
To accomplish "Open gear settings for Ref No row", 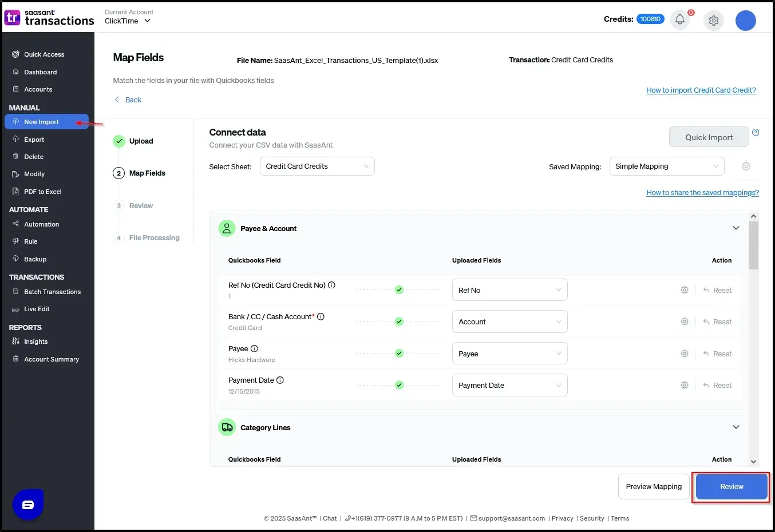I will pyautogui.click(x=684, y=290).
